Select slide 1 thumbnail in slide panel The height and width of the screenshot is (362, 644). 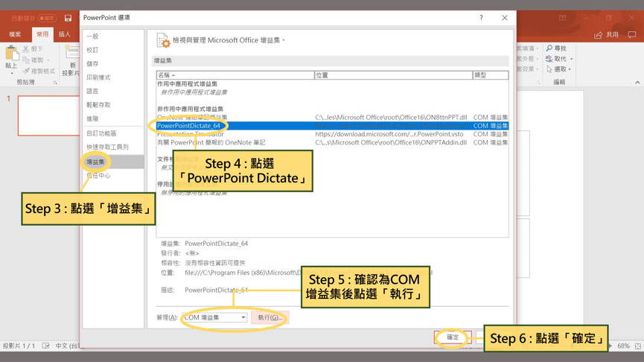click(48, 115)
